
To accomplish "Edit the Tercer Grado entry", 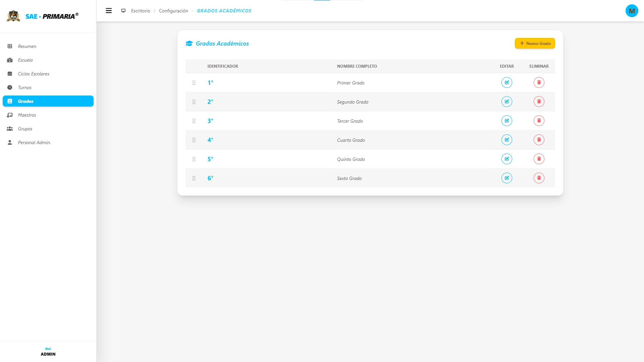I will click(x=506, y=121).
